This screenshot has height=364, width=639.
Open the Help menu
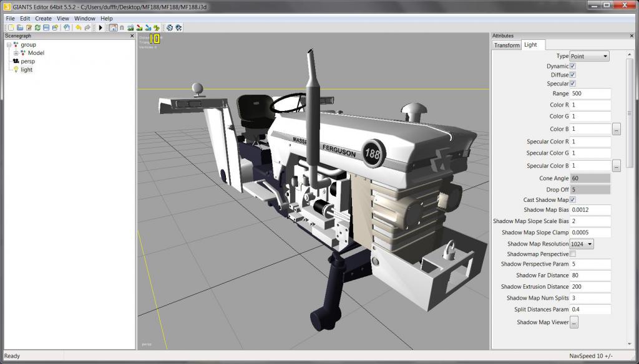click(106, 18)
